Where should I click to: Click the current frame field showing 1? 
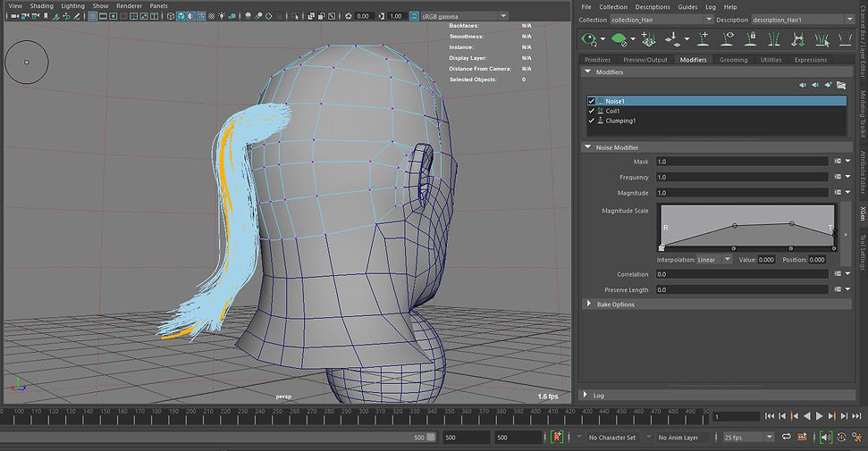(736, 416)
